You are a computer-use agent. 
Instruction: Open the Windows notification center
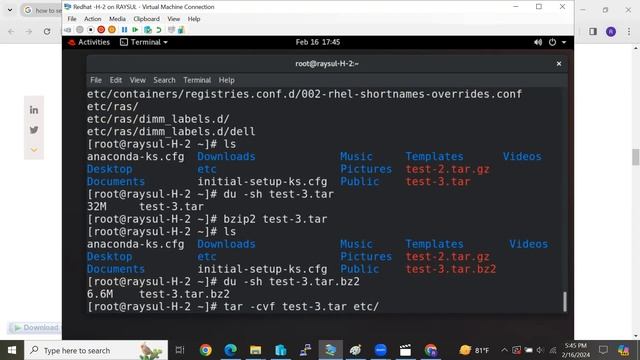[x=603, y=350]
